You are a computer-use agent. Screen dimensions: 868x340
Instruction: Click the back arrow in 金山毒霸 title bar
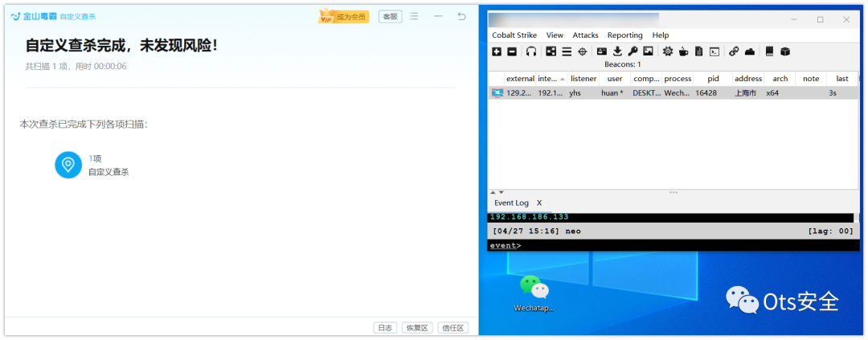461,16
